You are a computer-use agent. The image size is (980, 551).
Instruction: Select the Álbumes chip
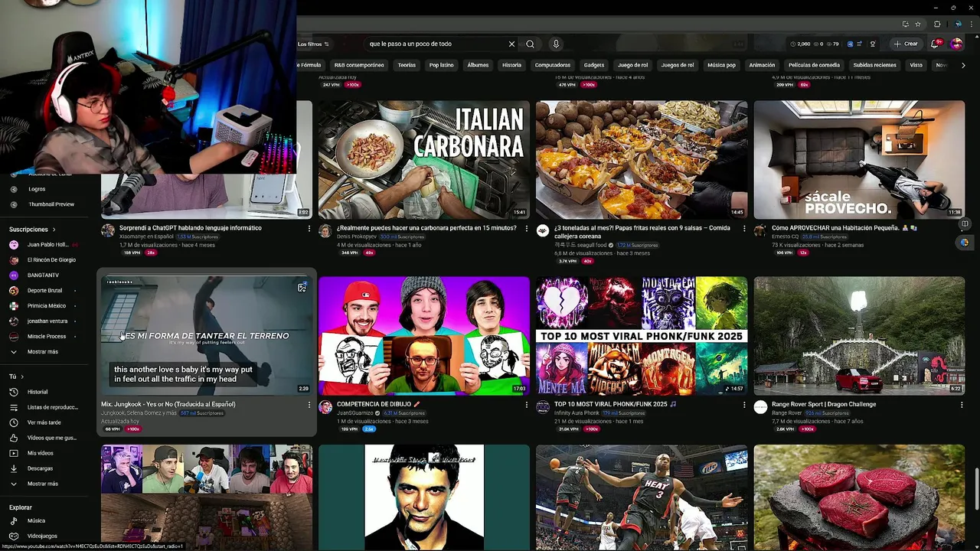point(478,65)
